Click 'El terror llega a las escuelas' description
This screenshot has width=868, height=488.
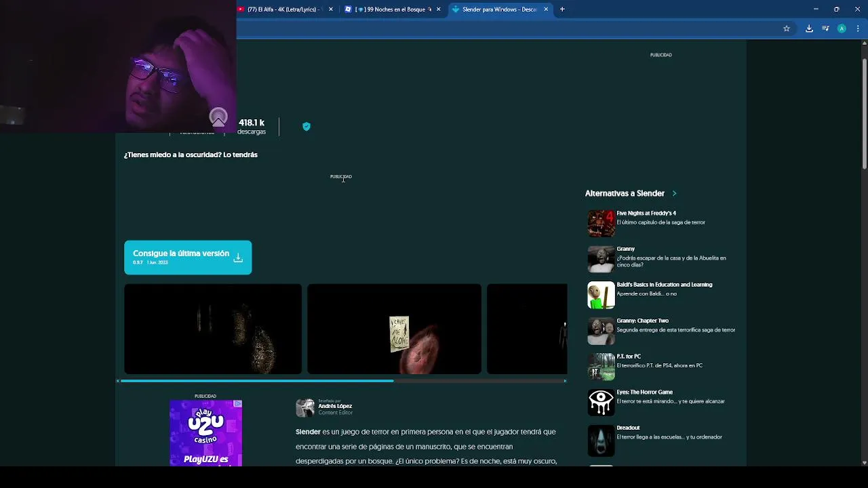[669, 437]
